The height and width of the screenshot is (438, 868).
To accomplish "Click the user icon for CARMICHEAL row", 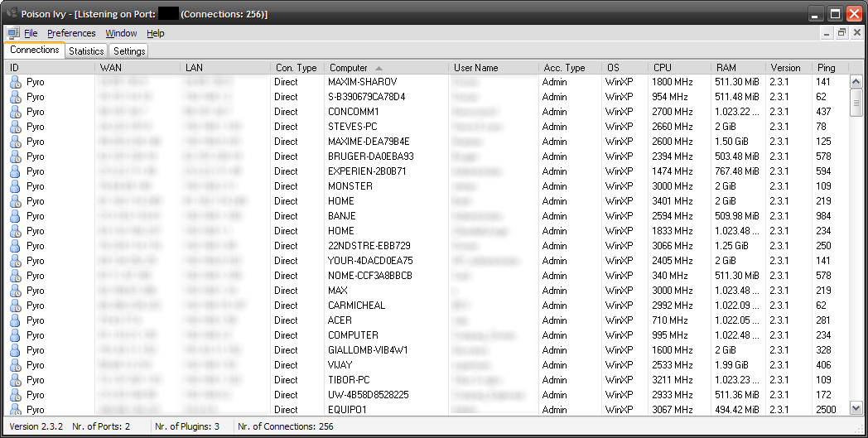I will coord(16,306).
